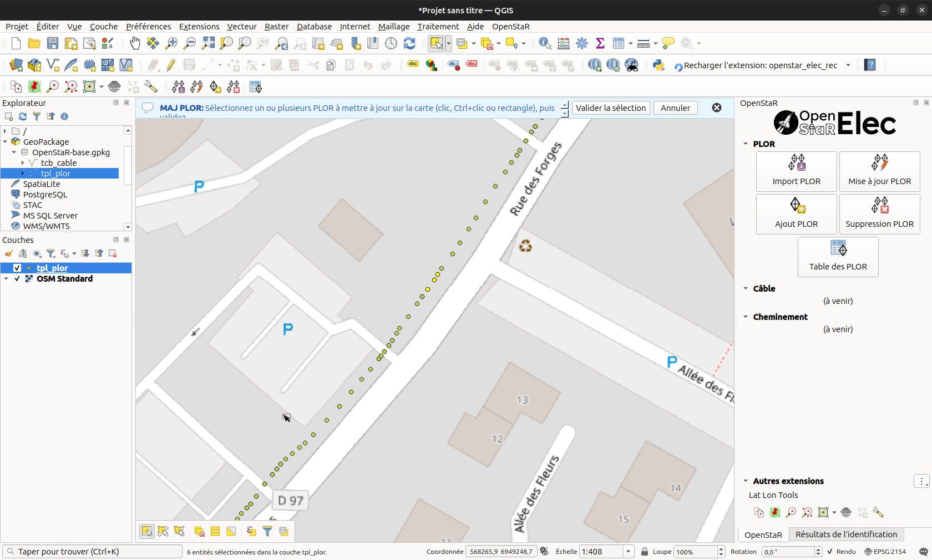The width and height of the screenshot is (932, 560).
Task: Expand the tcb_cable tree item
Action: coord(22,163)
